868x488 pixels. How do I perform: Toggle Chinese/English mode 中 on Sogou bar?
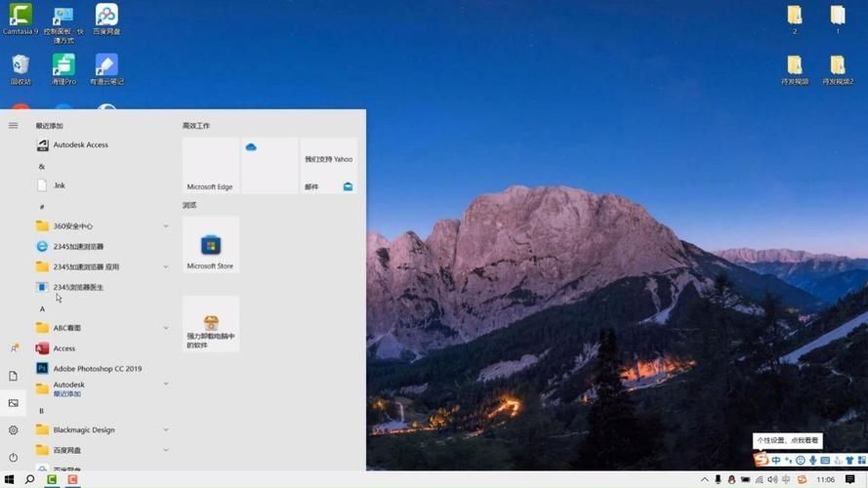(x=776, y=460)
